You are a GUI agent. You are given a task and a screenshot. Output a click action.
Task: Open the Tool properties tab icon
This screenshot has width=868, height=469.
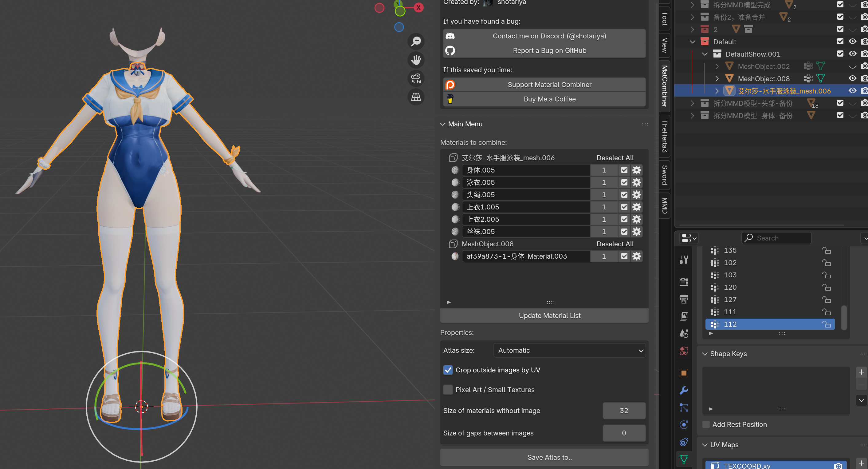684,260
